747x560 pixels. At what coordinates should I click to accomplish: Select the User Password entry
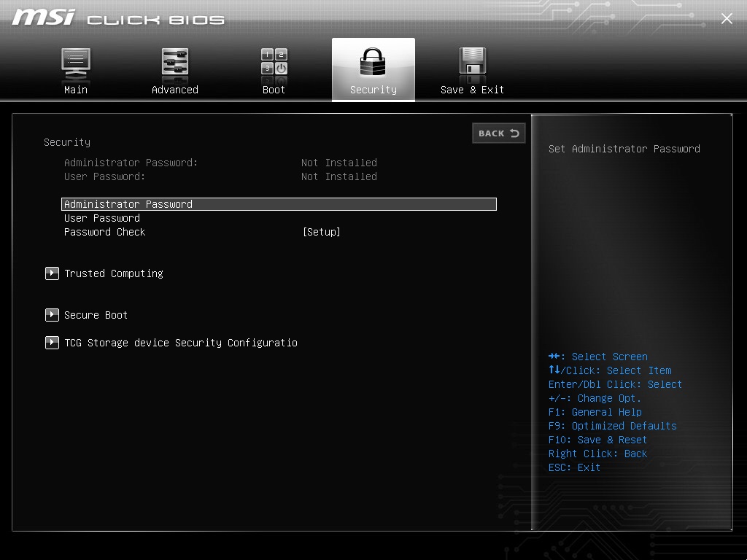102,218
